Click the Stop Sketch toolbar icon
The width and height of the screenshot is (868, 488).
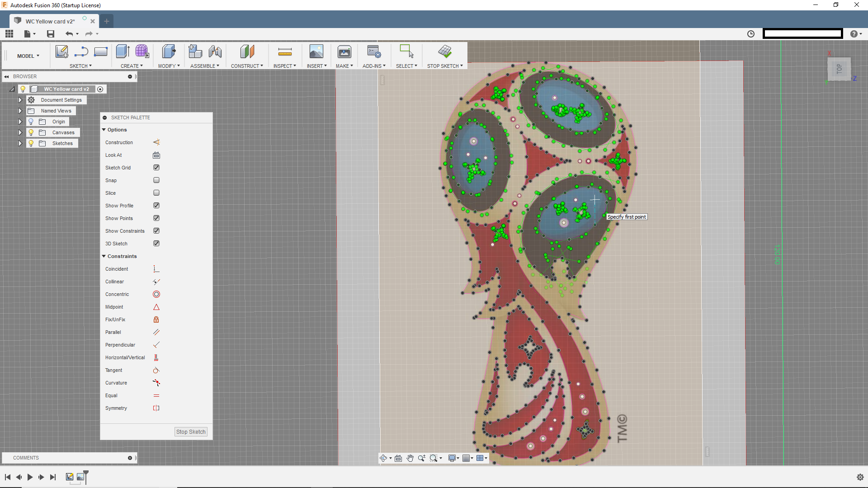(445, 52)
